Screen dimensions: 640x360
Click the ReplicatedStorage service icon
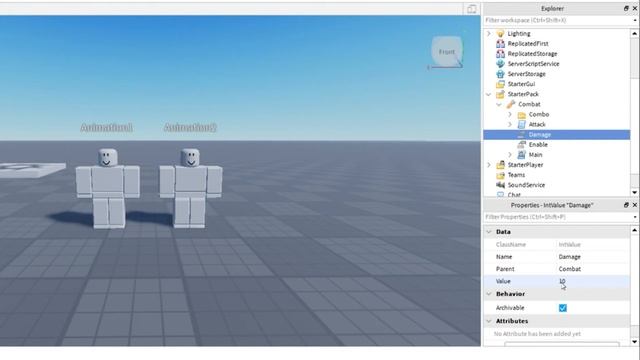click(x=500, y=54)
